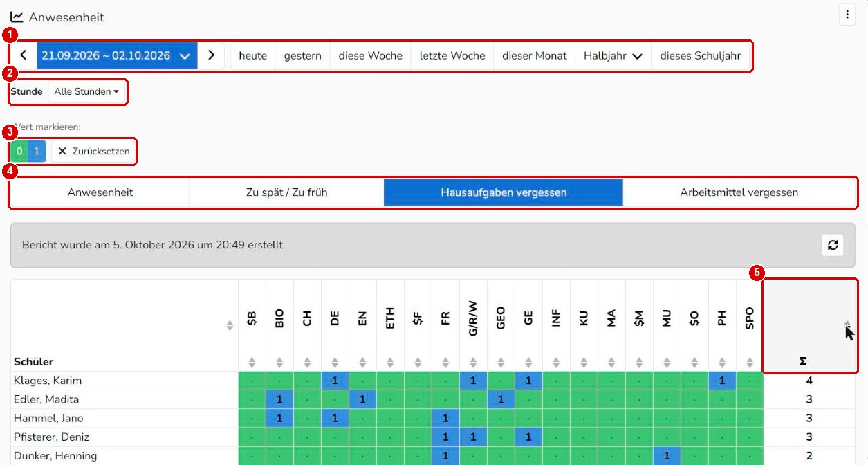Click the total 4 for Klages, Karim
The width and height of the screenshot is (868, 465).
coord(809,381)
